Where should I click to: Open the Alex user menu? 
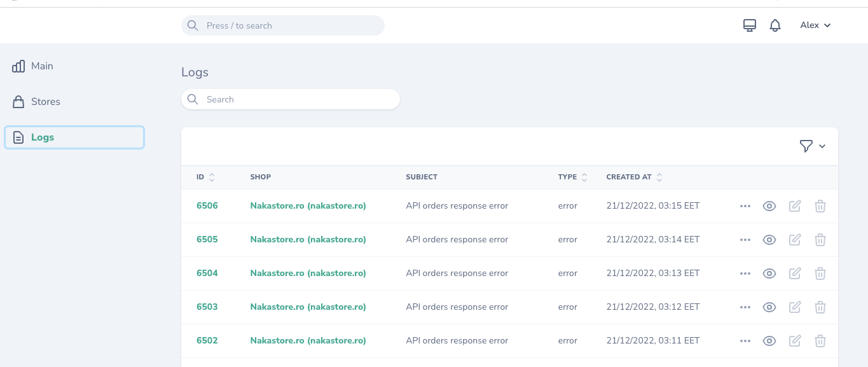click(815, 25)
